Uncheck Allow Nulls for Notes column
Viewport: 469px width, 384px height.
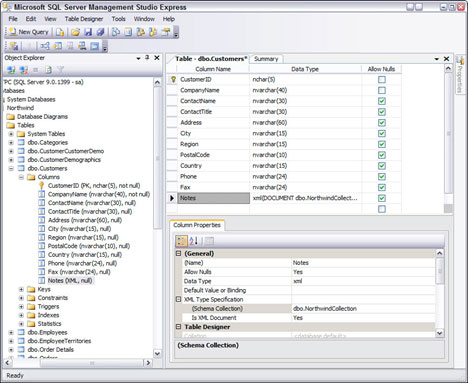[x=382, y=198]
